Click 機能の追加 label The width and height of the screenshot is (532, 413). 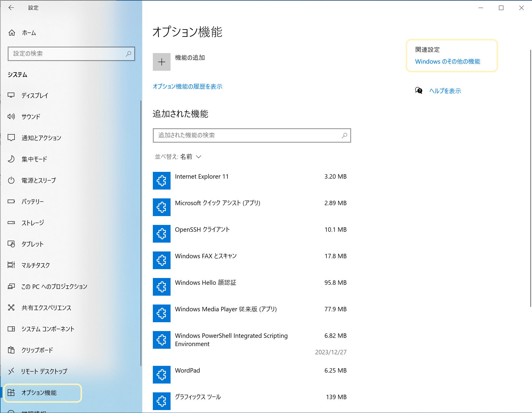pyautogui.click(x=190, y=57)
